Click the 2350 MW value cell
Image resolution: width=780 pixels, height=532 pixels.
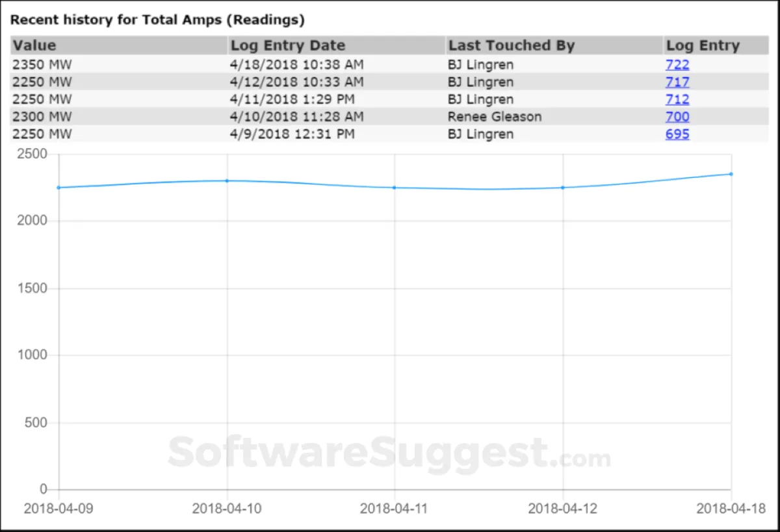(x=43, y=64)
